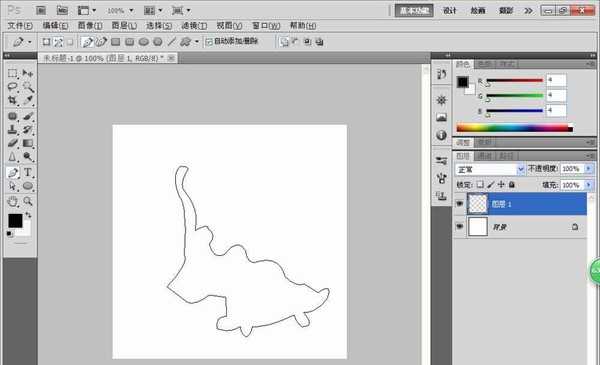Image resolution: width=600 pixels, height=365 pixels.
Task: Select the Path Selection tool
Action: (13, 186)
